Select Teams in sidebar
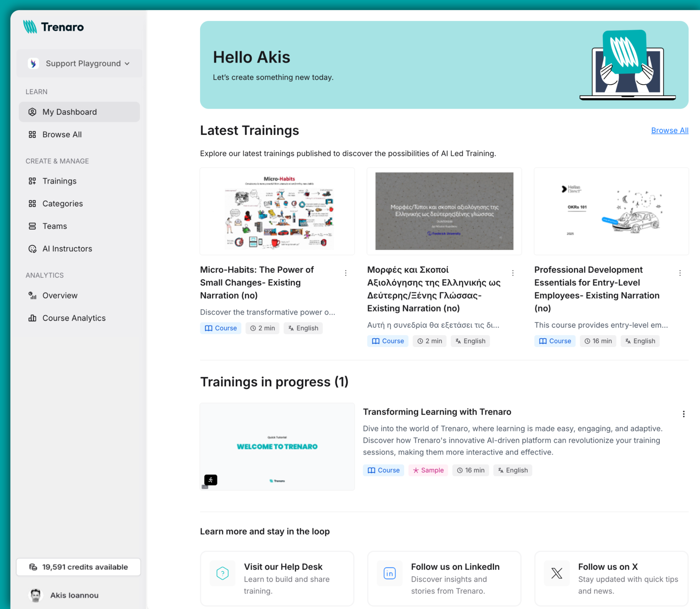This screenshot has width=700, height=609. (54, 226)
